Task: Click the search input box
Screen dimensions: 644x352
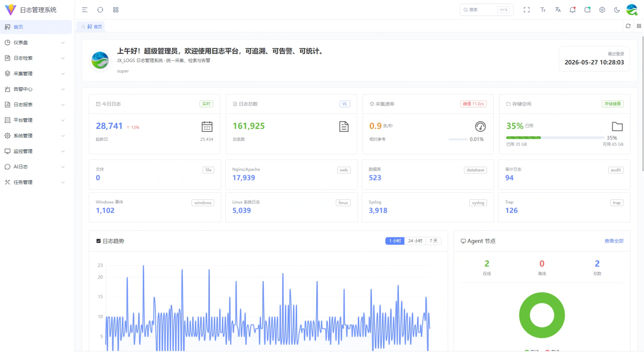Action: pyautogui.click(x=486, y=10)
